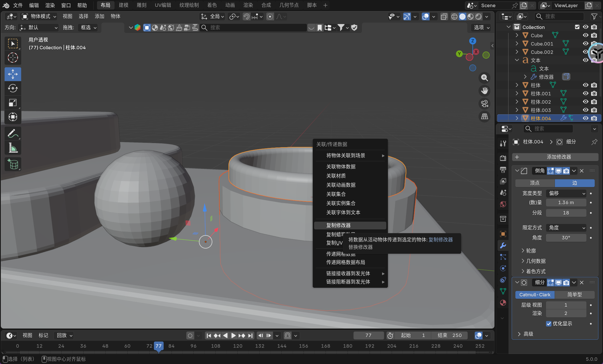Open the 宽度类型 偏移 dropdown
This screenshot has height=364, width=603.
point(566,193)
